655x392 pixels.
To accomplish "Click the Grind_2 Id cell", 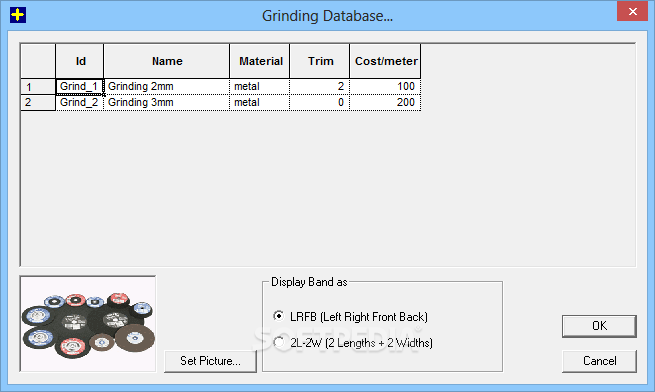I will point(79,102).
